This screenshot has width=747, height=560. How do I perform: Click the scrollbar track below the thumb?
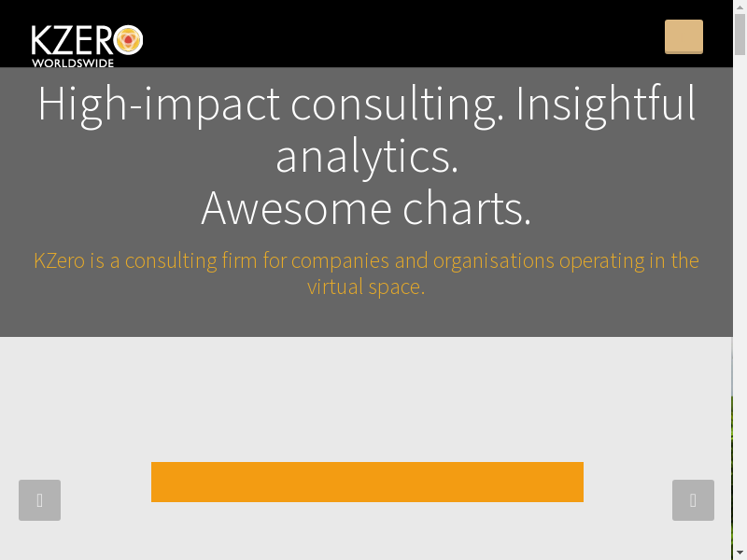tap(740, 280)
